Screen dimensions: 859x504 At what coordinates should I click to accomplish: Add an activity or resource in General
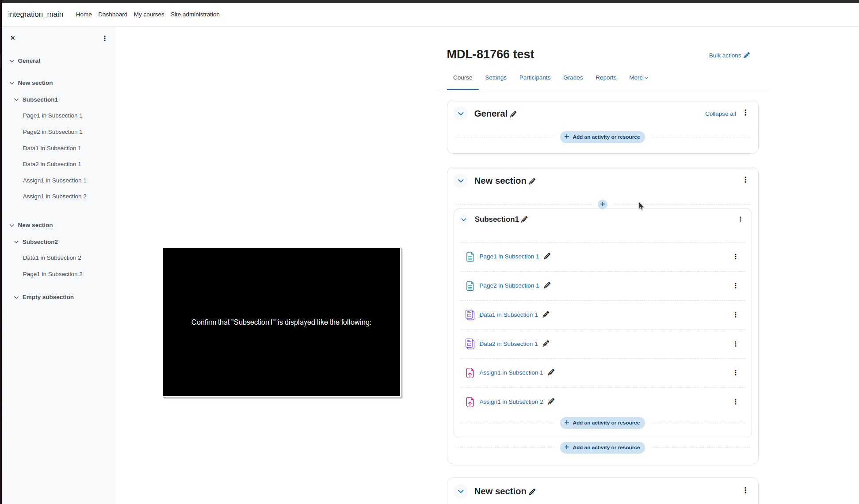coord(602,137)
